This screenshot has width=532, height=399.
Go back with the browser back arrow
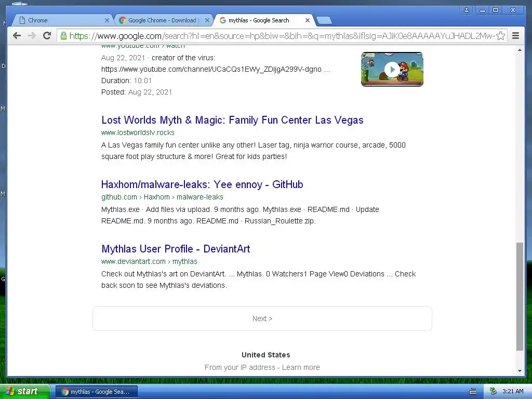(x=17, y=36)
